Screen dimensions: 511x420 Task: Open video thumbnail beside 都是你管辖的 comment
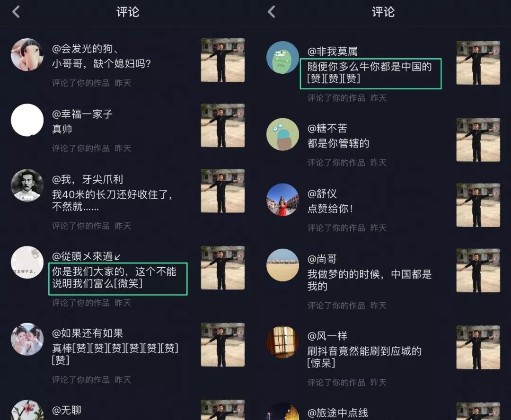[x=478, y=140]
